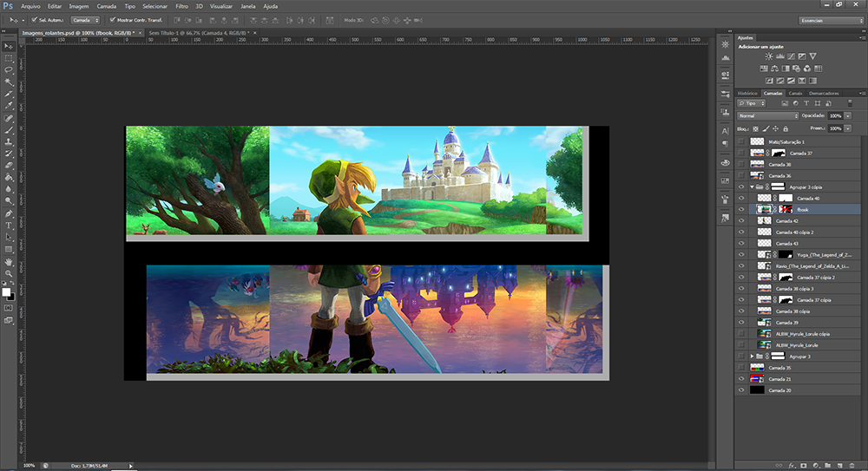Open the Tipo layer filter dropdown

(751, 103)
